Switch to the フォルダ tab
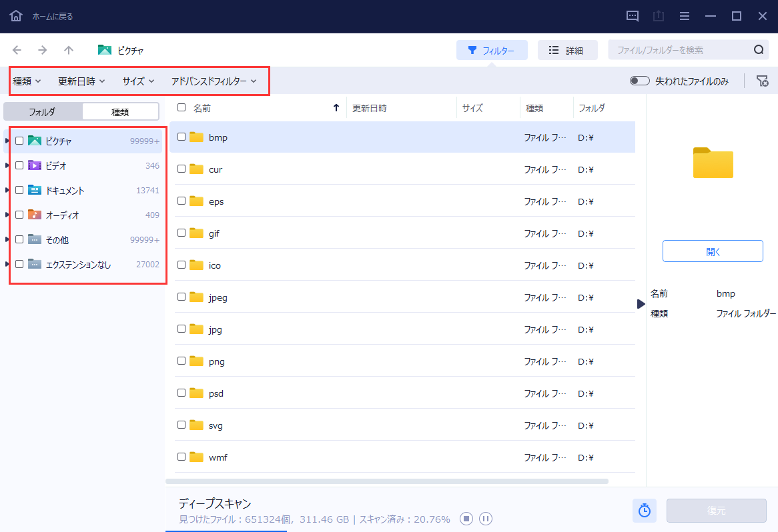The height and width of the screenshot is (532, 778). [x=42, y=112]
